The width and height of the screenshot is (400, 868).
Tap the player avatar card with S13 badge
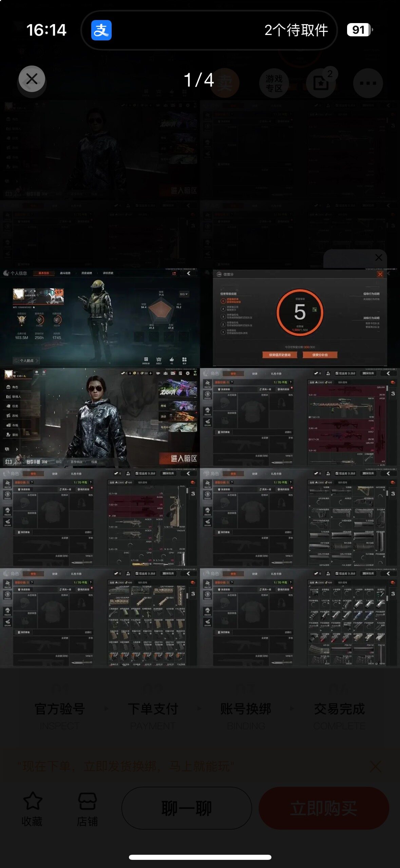point(38,296)
